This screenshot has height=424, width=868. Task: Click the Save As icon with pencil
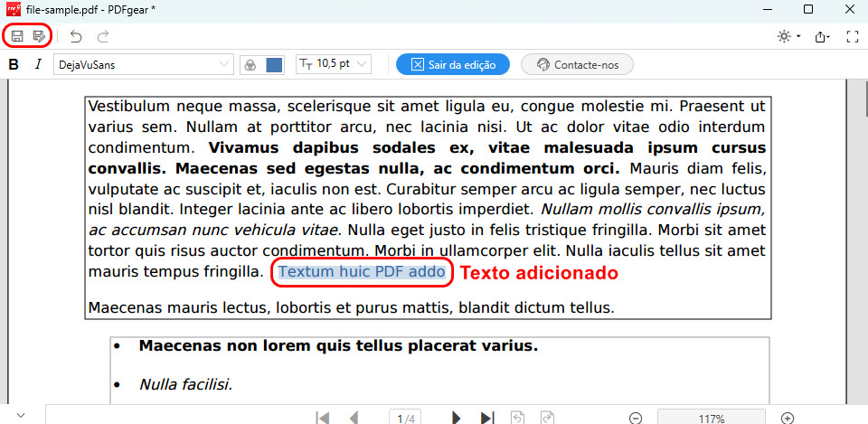pos(38,36)
